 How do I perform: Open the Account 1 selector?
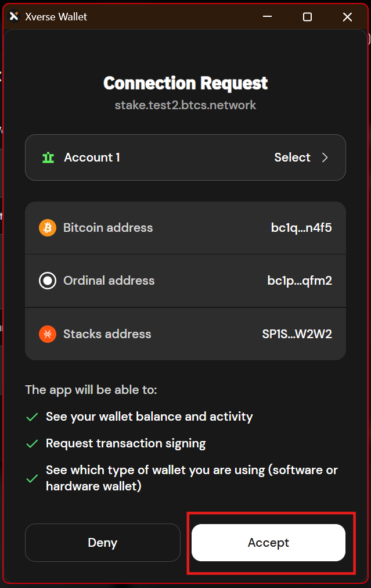pos(292,157)
